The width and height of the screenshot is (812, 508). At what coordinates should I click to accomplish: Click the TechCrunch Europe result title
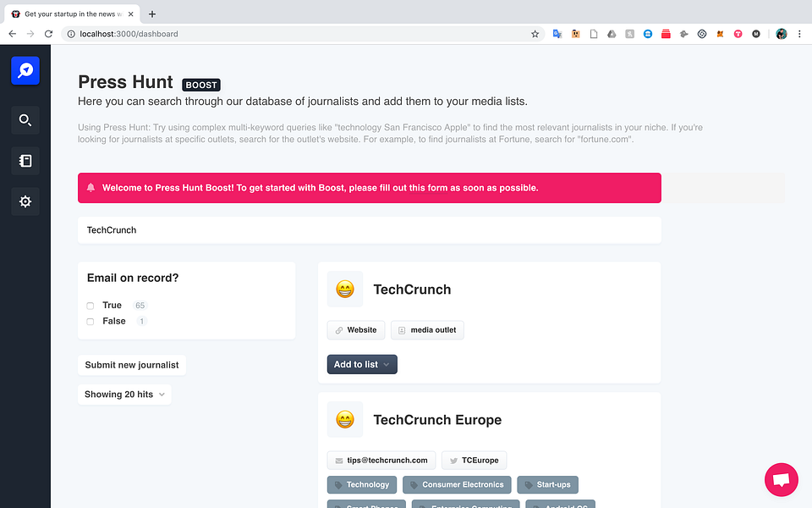point(437,419)
